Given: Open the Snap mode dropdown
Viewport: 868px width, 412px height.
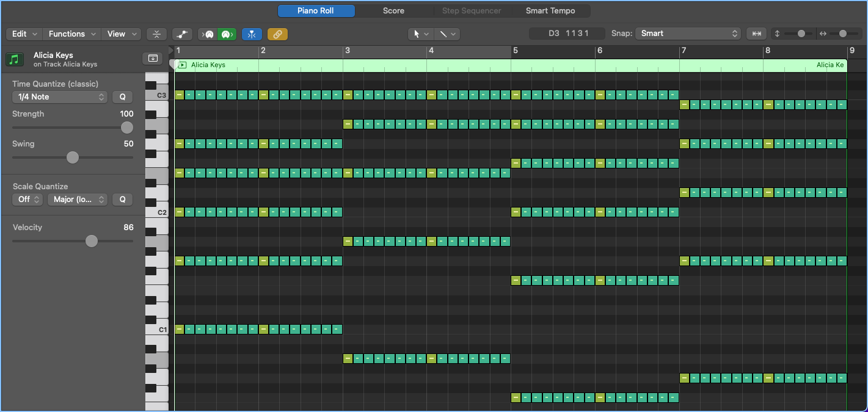Looking at the screenshot, I should click(x=688, y=34).
